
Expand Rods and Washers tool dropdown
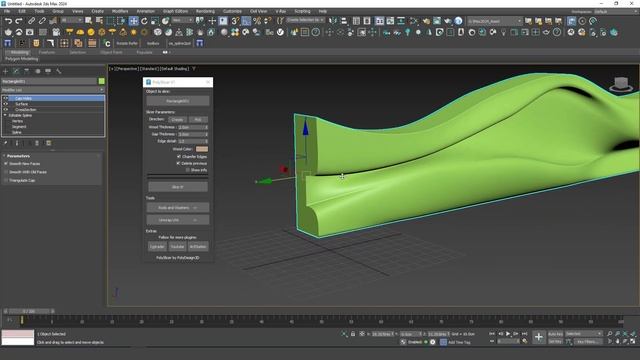coord(178,208)
